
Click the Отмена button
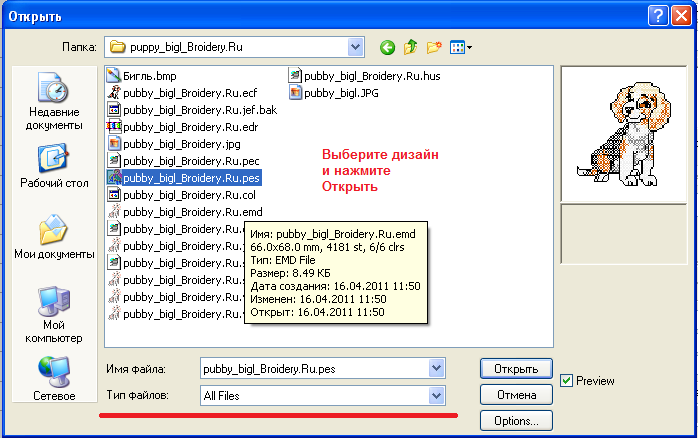pyautogui.click(x=516, y=394)
